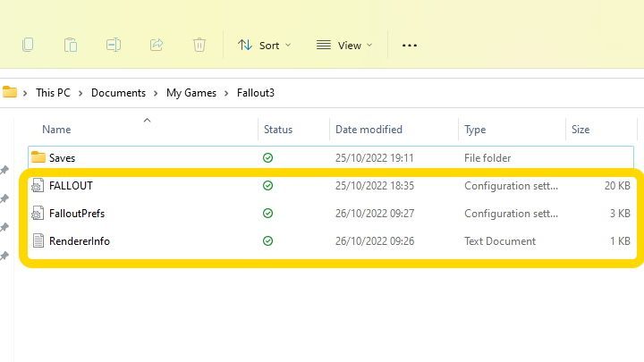Click the Copy toolbar icon
The width and height of the screenshot is (644, 362).
tap(28, 45)
